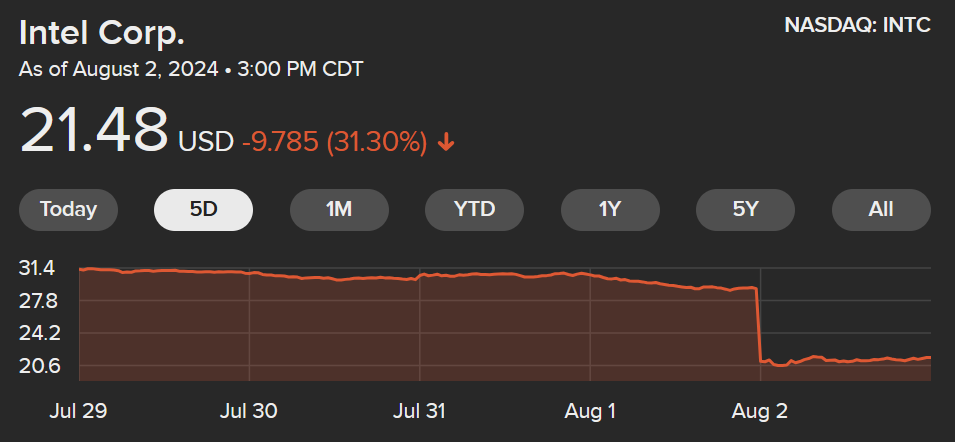Click the Jul 31 date label

[x=419, y=411]
